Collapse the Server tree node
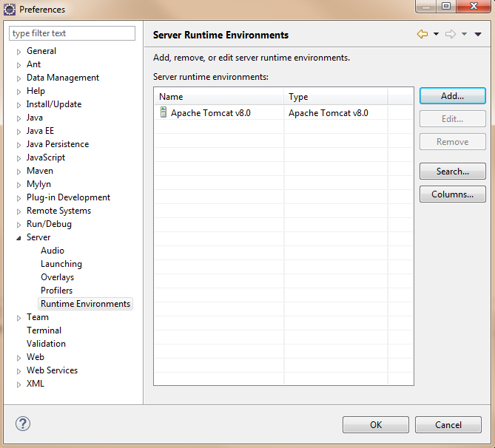495x448 pixels. coord(18,238)
